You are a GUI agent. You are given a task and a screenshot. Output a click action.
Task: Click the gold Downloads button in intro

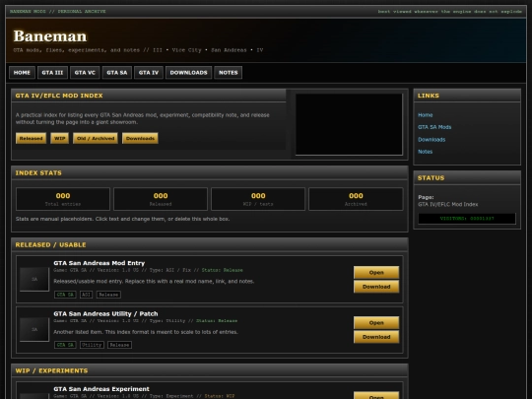(x=140, y=139)
